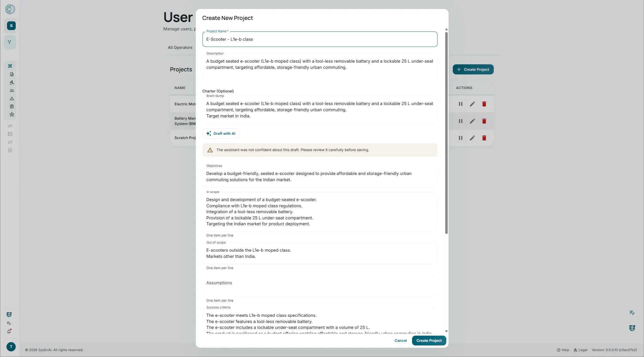Open the people group icon in sidebar
This screenshot has width=644, height=357.
(x=12, y=90)
